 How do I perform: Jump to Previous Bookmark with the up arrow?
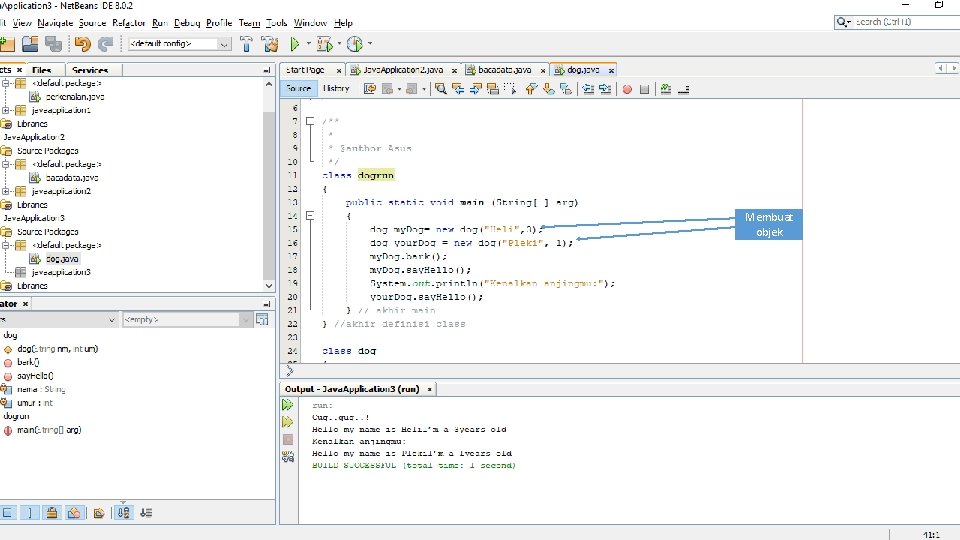coord(531,89)
